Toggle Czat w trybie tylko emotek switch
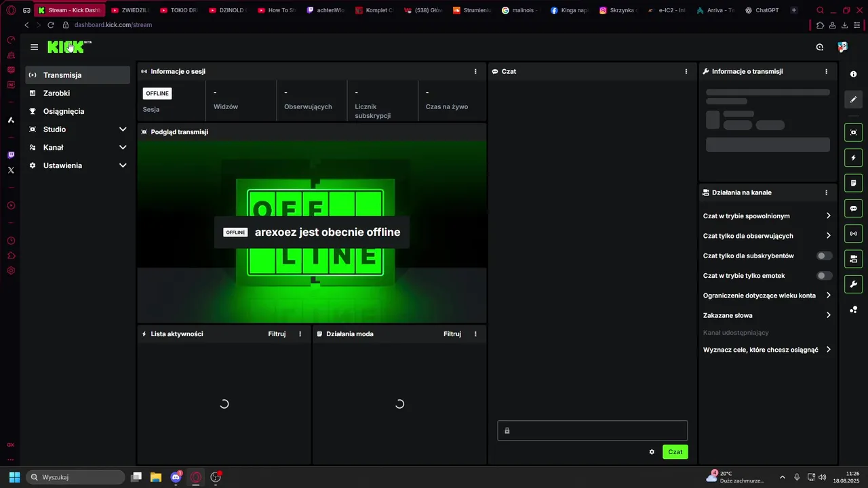The height and width of the screenshot is (488, 868). click(824, 276)
